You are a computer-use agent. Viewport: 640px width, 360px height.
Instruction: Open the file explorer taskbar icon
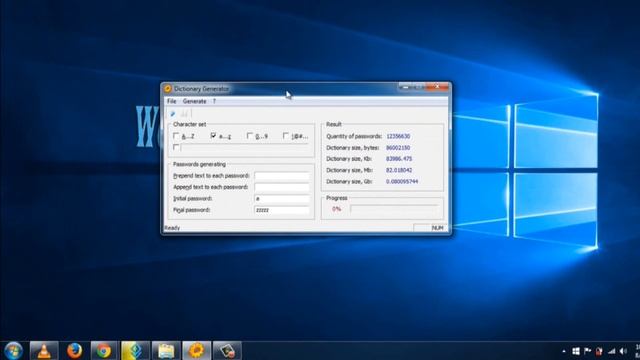point(166,351)
